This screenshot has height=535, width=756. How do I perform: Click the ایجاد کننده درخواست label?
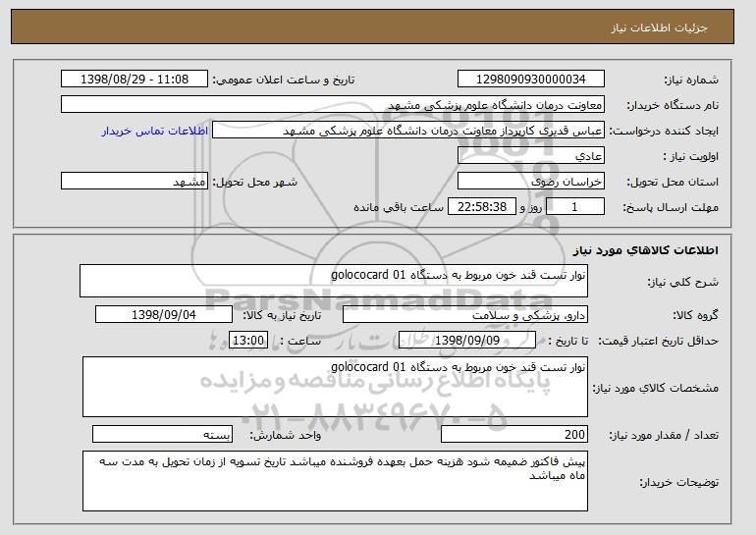pyautogui.click(x=664, y=132)
